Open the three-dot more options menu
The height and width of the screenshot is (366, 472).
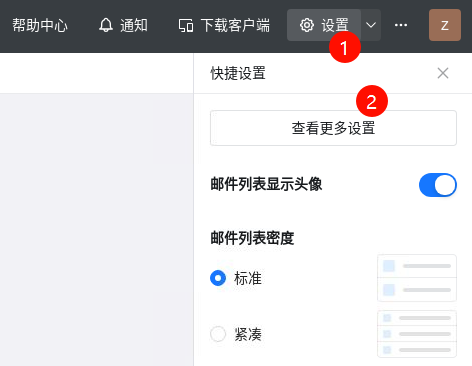pyautogui.click(x=401, y=25)
